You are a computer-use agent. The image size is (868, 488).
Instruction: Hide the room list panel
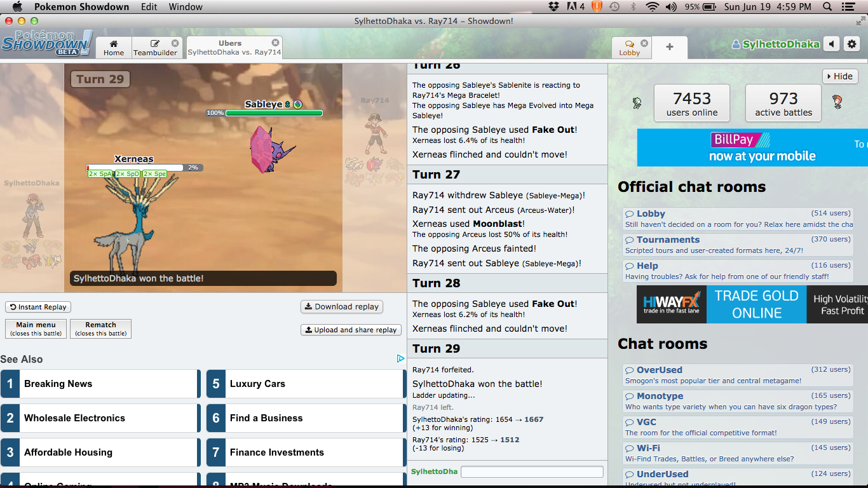[x=840, y=76]
